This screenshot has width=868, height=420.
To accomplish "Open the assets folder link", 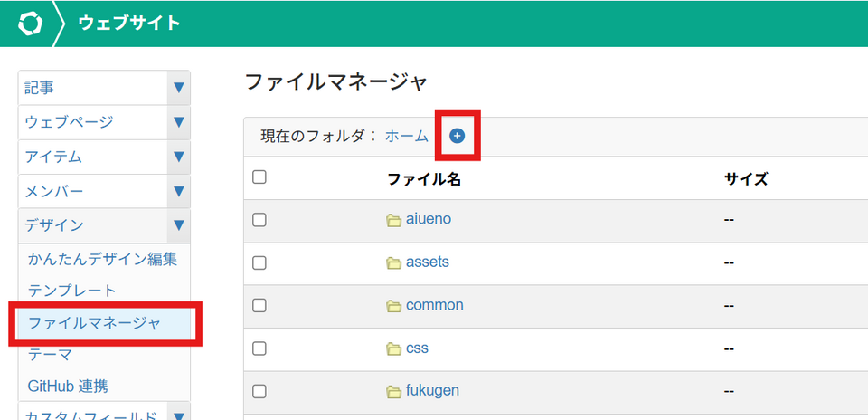I will click(x=428, y=262).
